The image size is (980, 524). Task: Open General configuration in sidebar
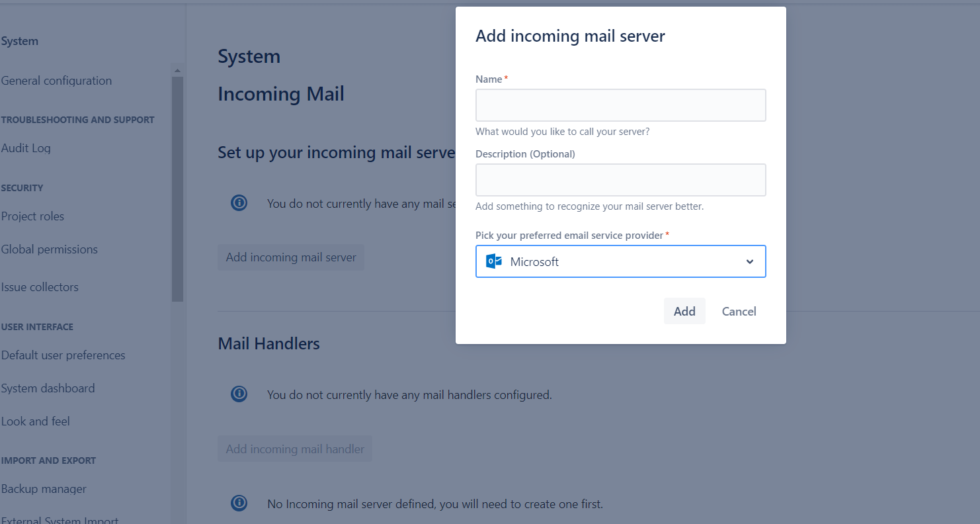pyautogui.click(x=56, y=81)
